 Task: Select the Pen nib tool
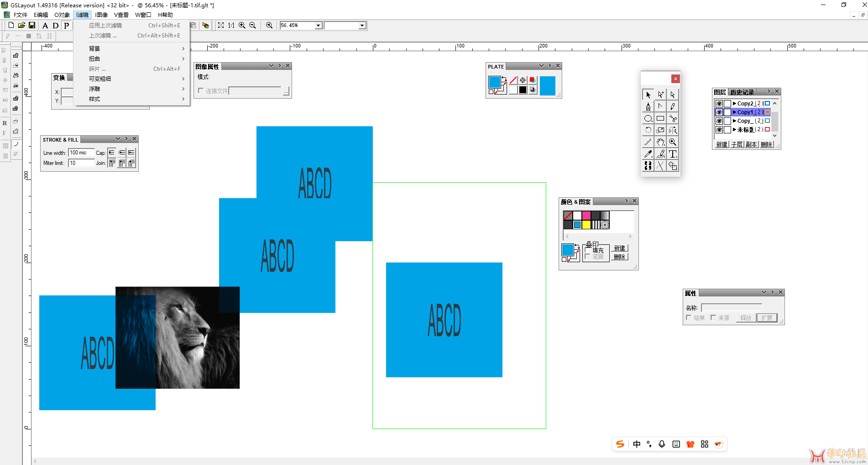tap(648, 106)
